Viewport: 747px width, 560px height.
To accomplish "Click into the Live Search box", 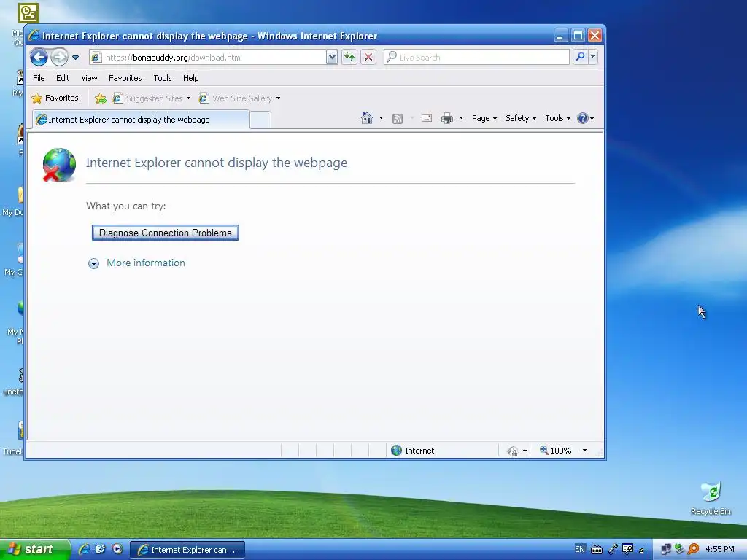I will pos(476,58).
